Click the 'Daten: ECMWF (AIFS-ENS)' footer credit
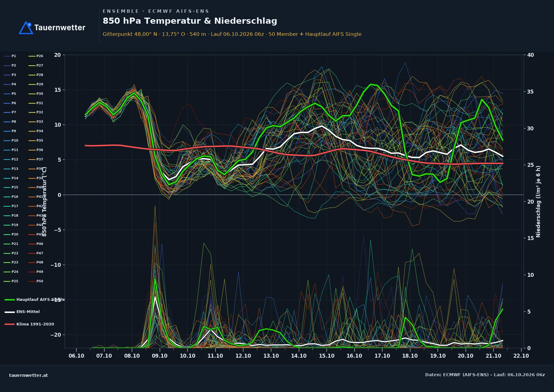This screenshot has width=554, height=392. [x=485, y=375]
